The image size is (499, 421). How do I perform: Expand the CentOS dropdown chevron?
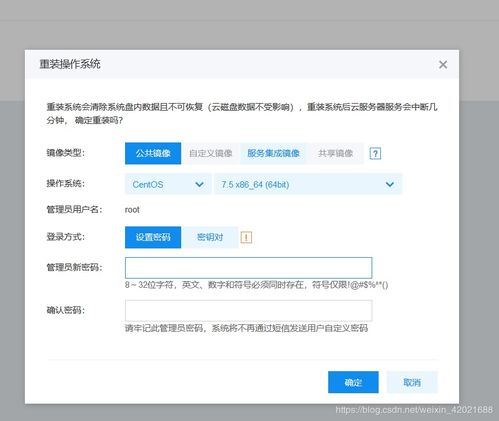click(199, 184)
